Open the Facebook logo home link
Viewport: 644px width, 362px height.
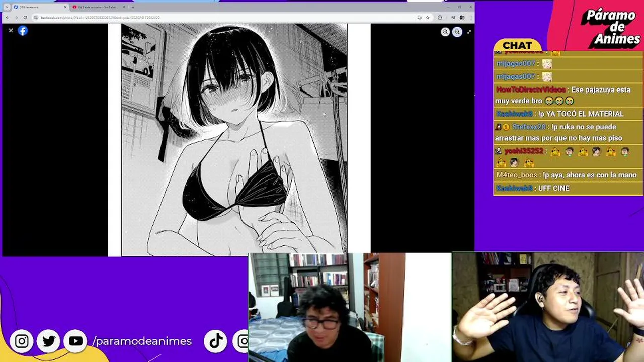click(x=23, y=31)
